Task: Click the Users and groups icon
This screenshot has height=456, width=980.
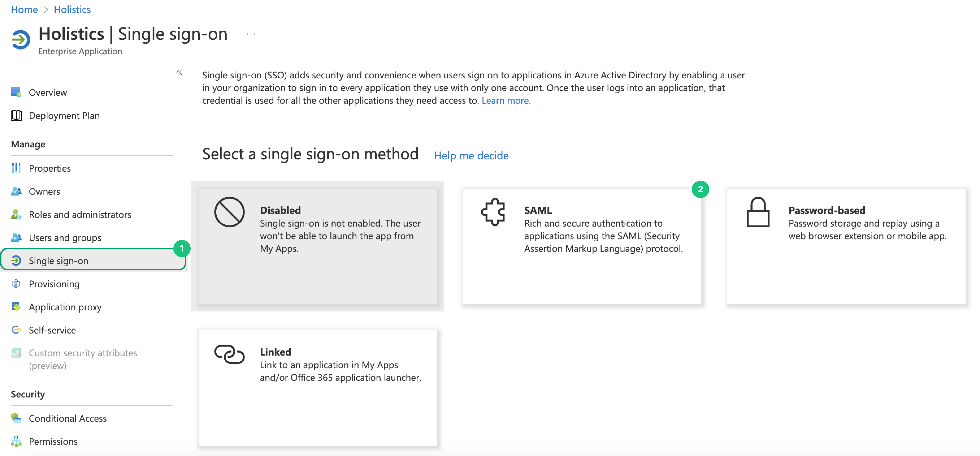Action: (x=16, y=238)
